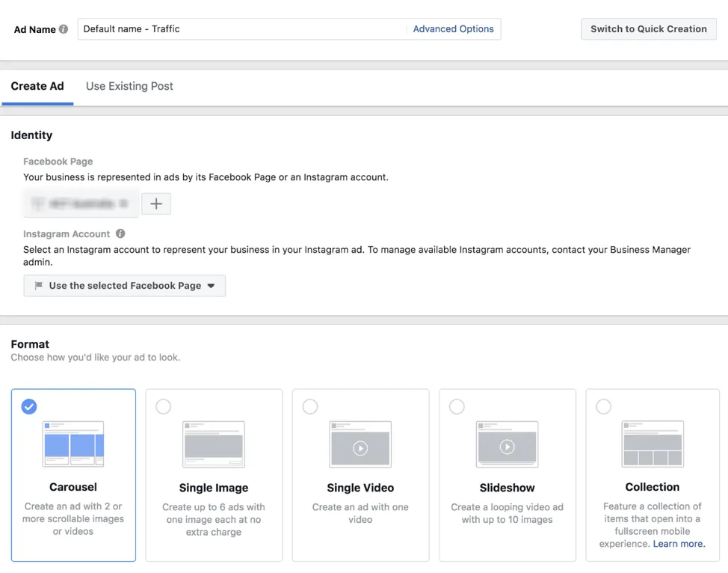This screenshot has height=573, width=728.
Task: Expand the Instagram account selector chevron
Action: click(x=212, y=285)
